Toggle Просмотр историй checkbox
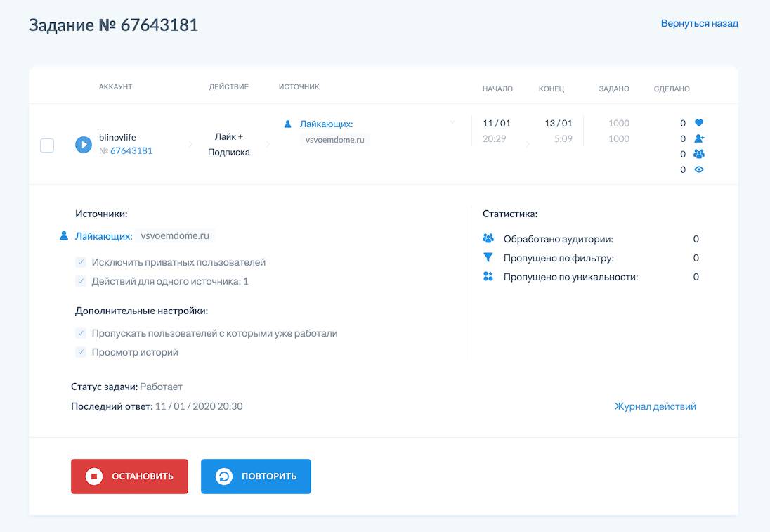 click(x=81, y=352)
